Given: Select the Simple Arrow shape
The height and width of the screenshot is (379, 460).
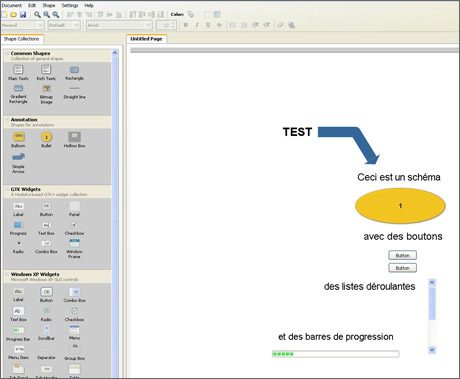Looking at the screenshot, I should pyautogui.click(x=18, y=163).
